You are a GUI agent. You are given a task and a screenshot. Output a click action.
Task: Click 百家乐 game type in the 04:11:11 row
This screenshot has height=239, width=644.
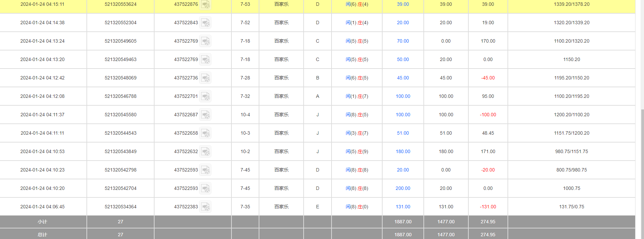(281, 133)
